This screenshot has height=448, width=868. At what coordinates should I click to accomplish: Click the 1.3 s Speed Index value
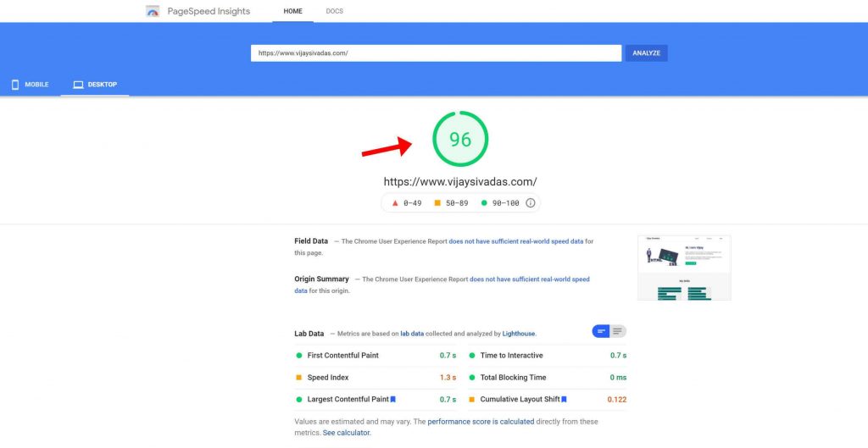click(448, 378)
